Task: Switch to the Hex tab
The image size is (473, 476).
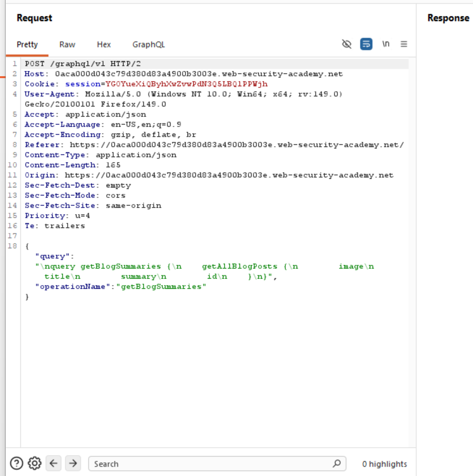Action: point(104,45)
